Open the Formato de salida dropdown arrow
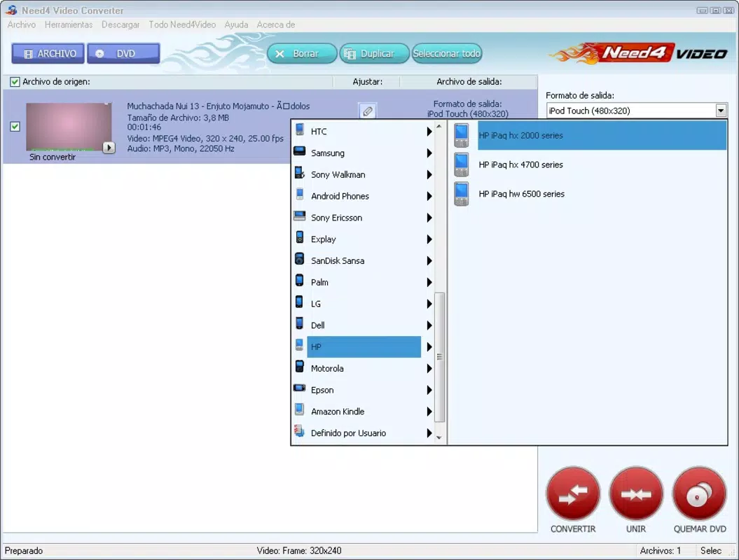This screenshot has width=739, height=560. pyautogui.click(x=721, y=111)
